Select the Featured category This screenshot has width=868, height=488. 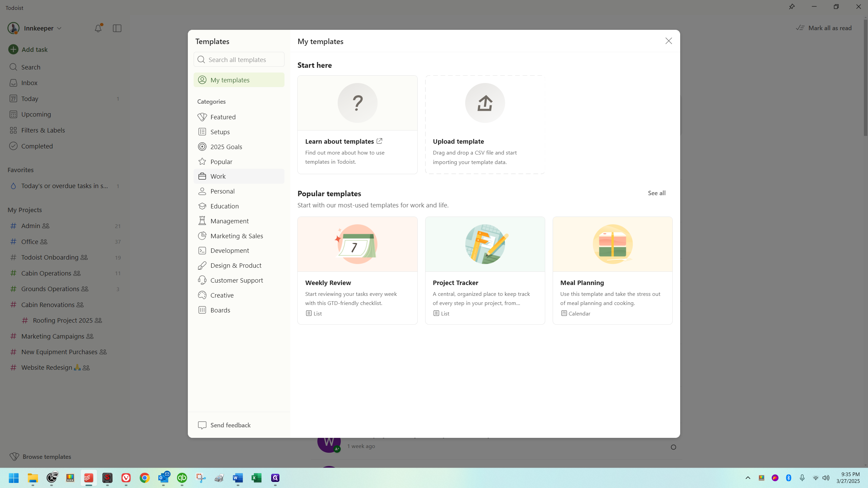(x=239, y=117)
